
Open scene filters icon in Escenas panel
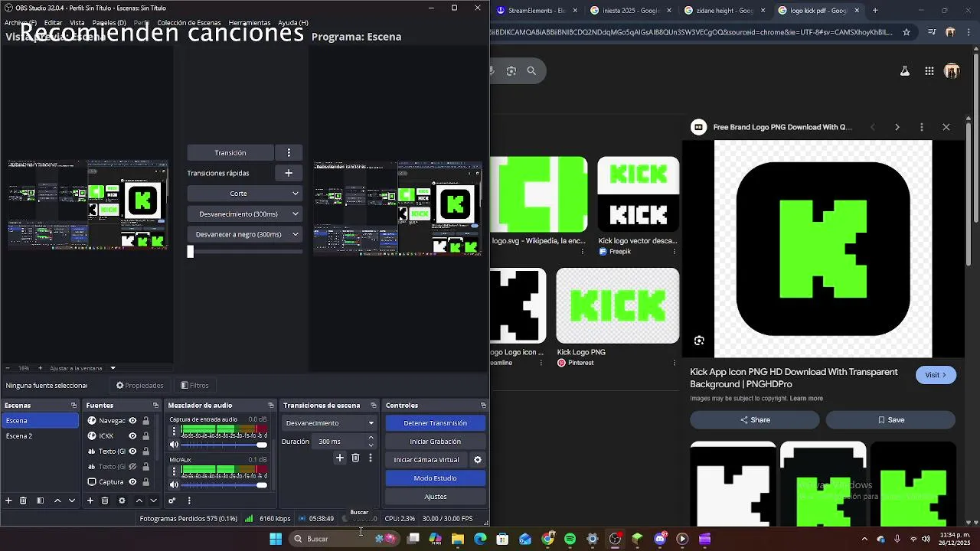point(40,500)
